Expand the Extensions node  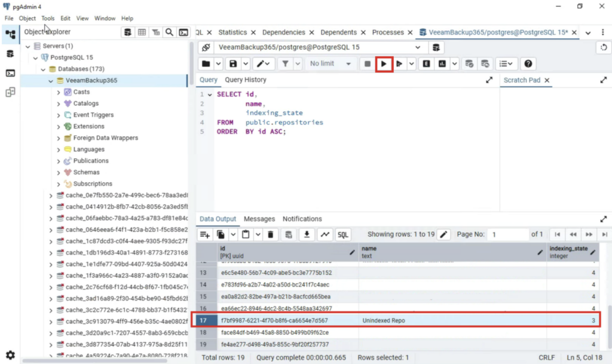59,126
